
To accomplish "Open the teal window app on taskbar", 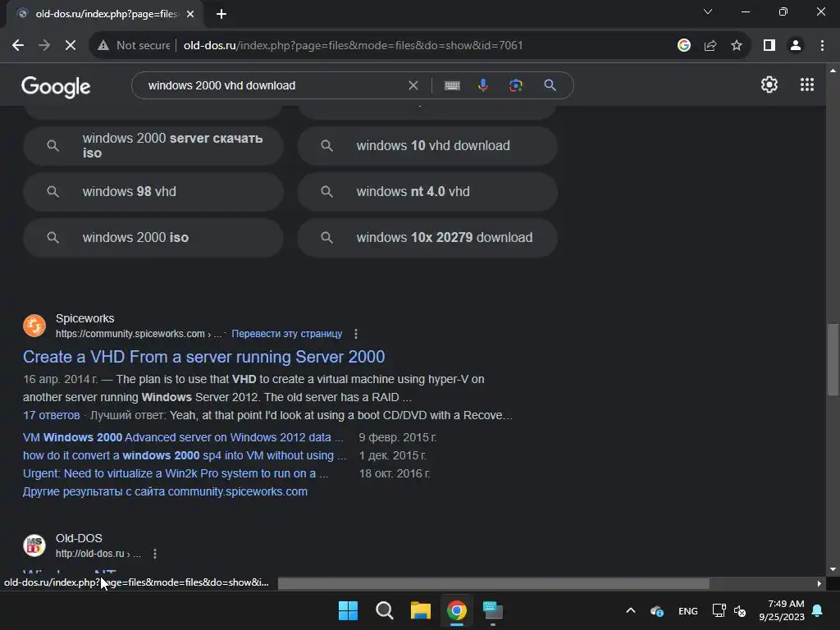I will 493,610.
